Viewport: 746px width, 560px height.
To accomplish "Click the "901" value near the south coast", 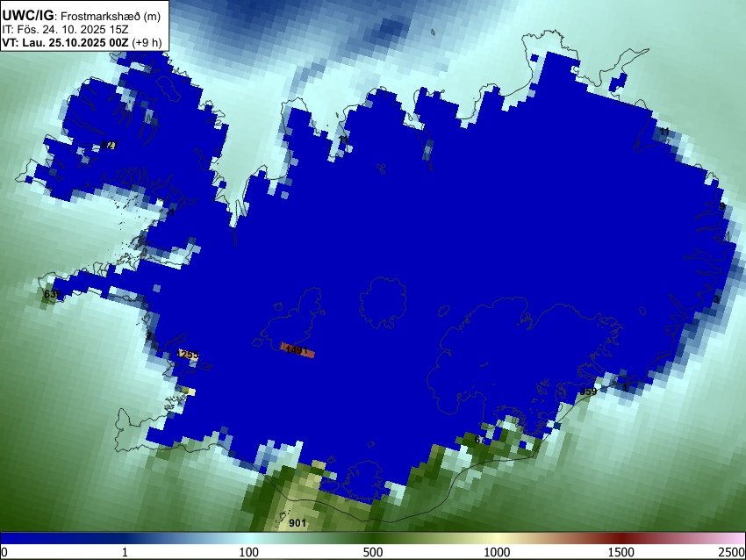I will [x=298, y=523].
